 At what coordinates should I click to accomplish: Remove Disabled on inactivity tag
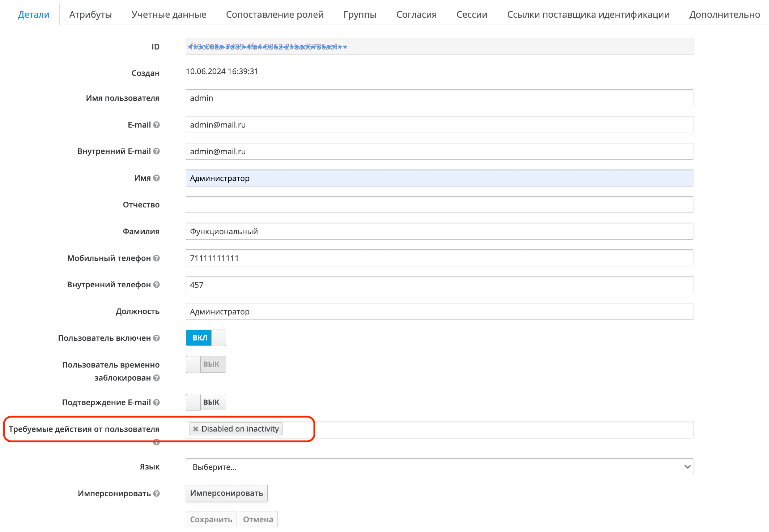click(196, 429)
